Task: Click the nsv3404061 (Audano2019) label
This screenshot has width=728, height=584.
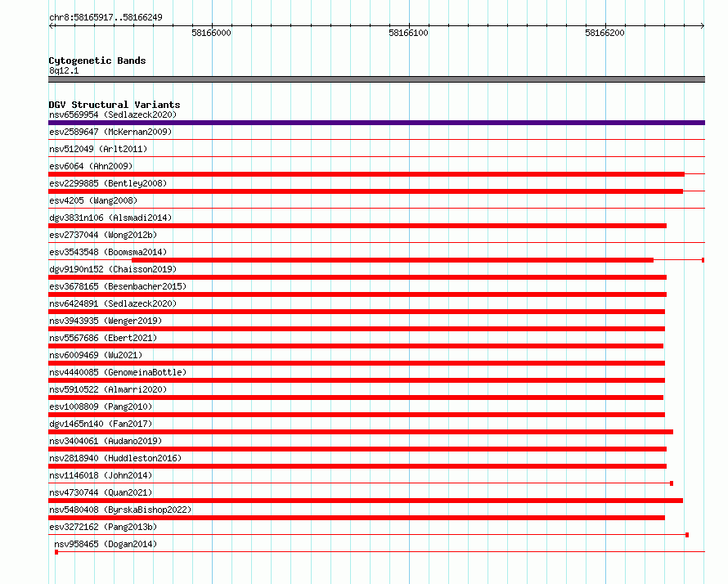Action: click(x=106, y=441)
